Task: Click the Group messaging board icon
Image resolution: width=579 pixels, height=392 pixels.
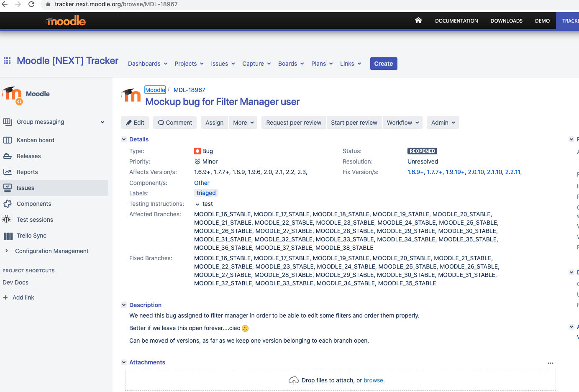Action: [8, 122]
